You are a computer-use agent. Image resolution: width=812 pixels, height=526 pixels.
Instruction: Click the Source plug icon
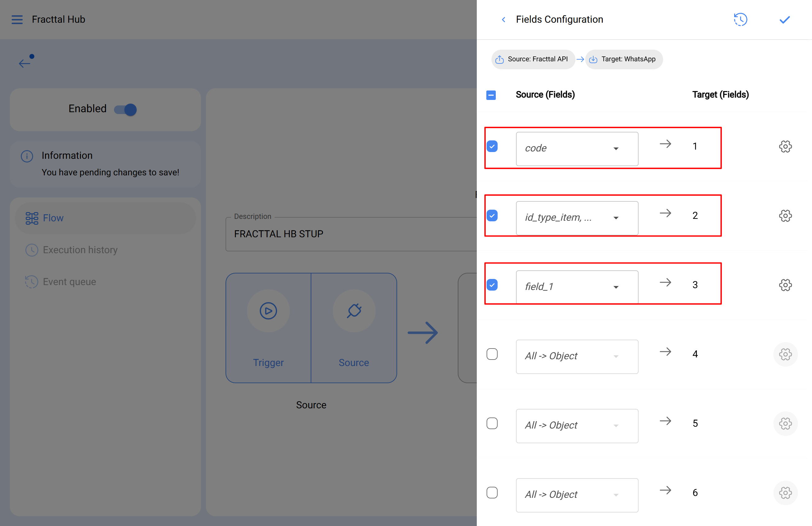[x=354, y=311]
